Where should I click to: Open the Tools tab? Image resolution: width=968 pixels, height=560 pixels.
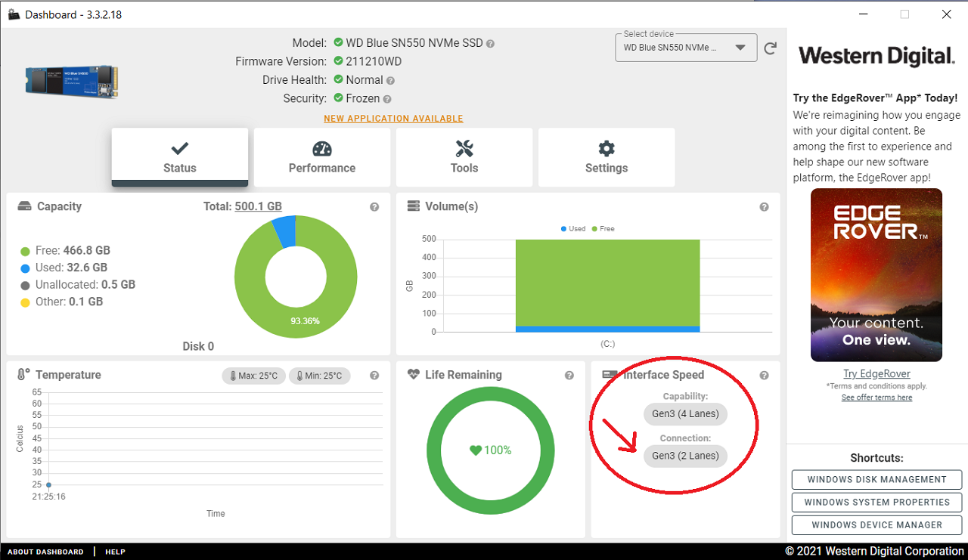point(464,157)
